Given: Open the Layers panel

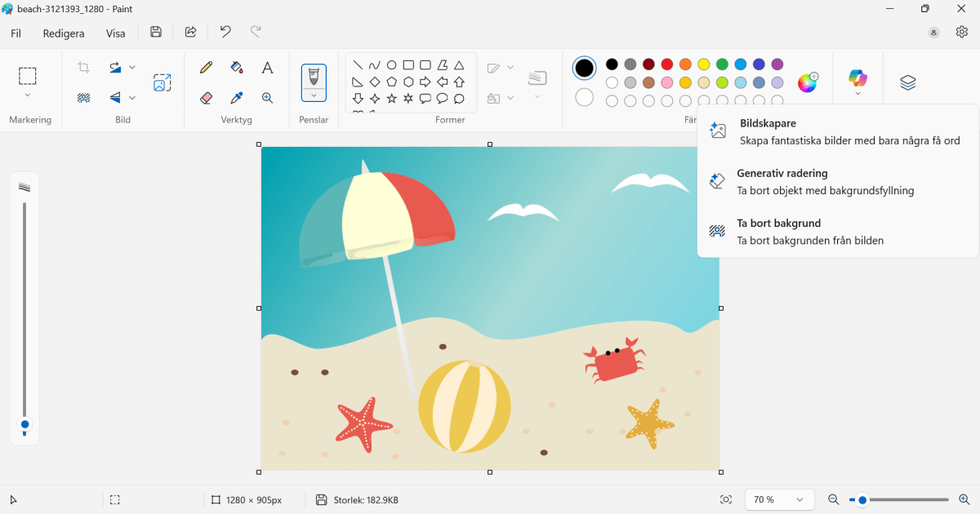Looking at the screenshot, I should 907,82.
